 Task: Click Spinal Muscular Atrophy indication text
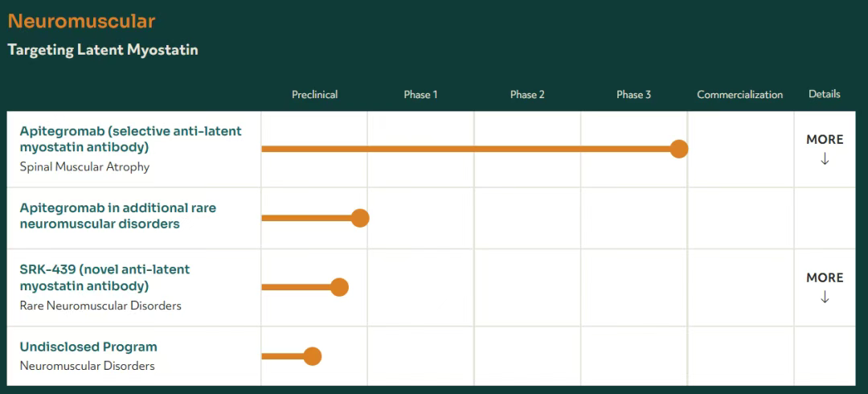tap(84, 167)
